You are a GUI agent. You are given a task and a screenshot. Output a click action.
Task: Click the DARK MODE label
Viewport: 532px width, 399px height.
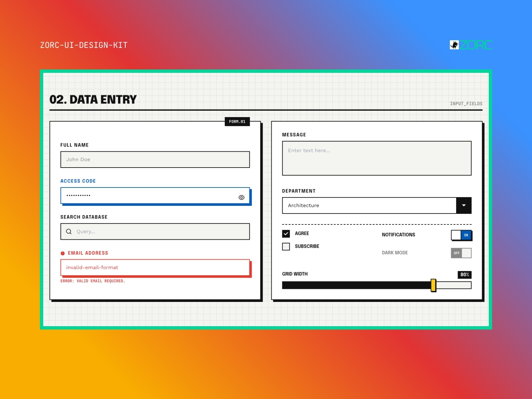click(395, 253)
